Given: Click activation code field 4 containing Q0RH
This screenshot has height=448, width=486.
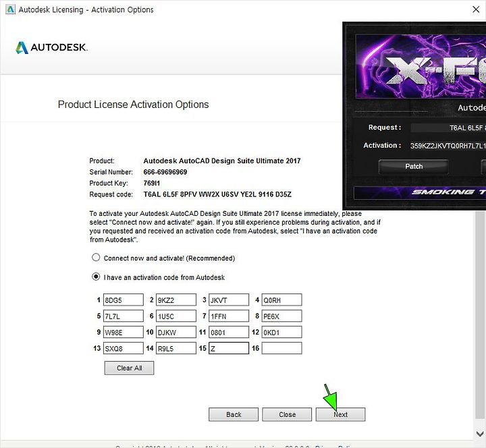Looking at the screenshot, I should [281, 300].
